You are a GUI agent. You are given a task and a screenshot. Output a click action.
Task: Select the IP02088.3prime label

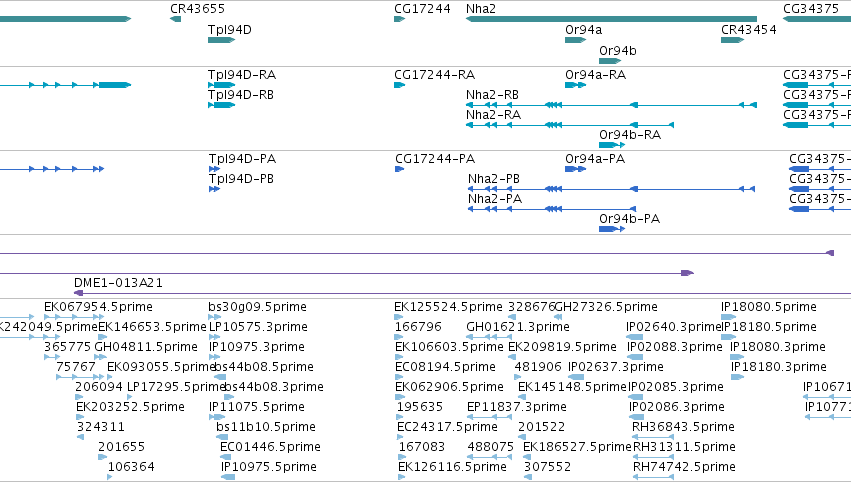click(x=675, y=347)
